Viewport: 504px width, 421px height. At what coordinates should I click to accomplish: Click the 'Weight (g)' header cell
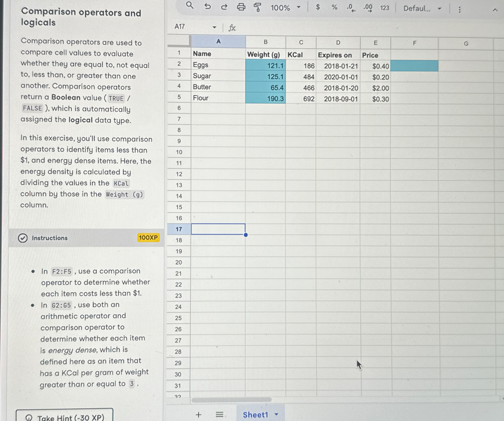(x=266, y=54)
